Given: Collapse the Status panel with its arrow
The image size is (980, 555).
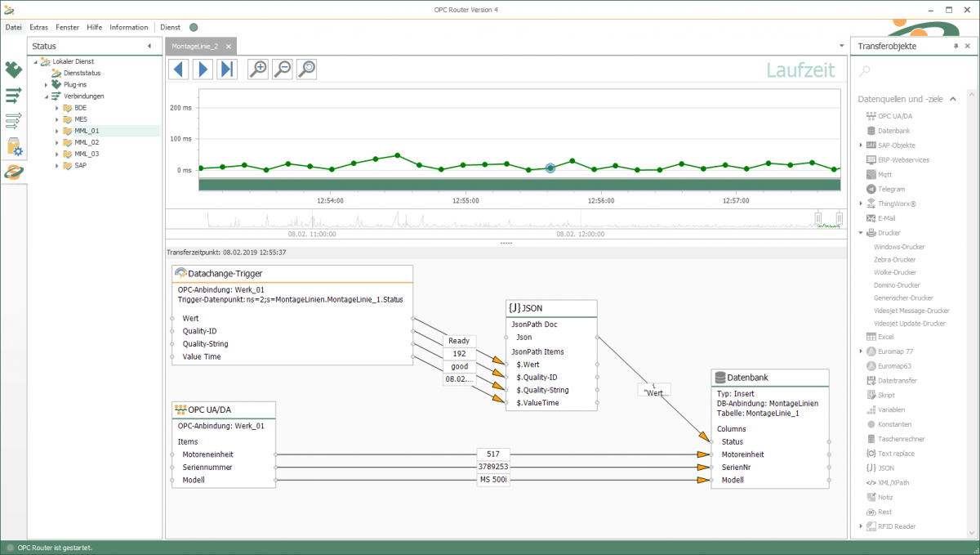Looking at the screenshot, I should pos(149,47).
